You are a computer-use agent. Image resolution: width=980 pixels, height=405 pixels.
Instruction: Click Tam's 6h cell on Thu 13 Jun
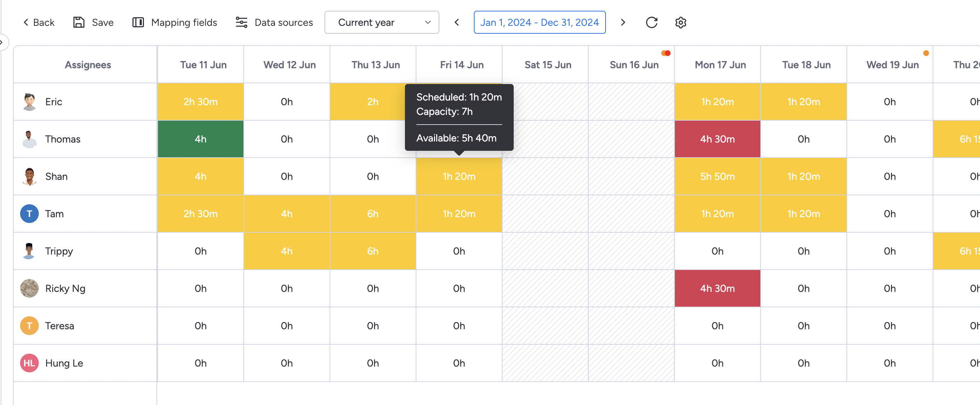click(373, 214)
